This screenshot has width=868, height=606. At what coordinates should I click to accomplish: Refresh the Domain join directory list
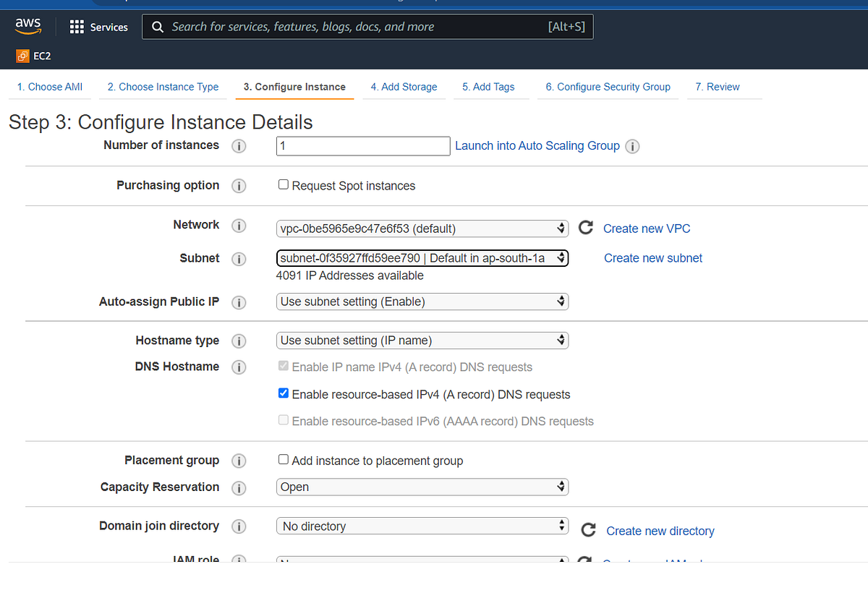[x=588, y=529]
